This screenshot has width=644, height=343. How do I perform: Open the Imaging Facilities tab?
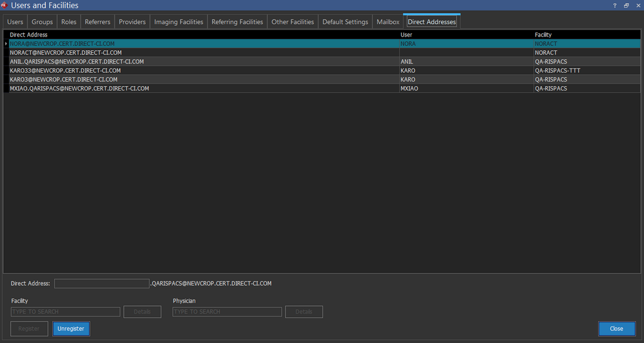(x=179, y=22)
